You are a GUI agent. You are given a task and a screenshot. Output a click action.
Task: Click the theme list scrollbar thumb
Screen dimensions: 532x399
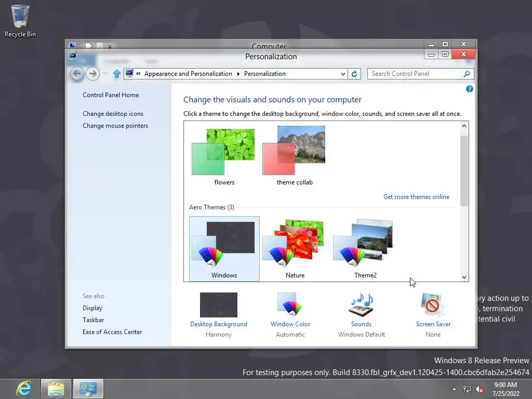[x=464, y=170]
